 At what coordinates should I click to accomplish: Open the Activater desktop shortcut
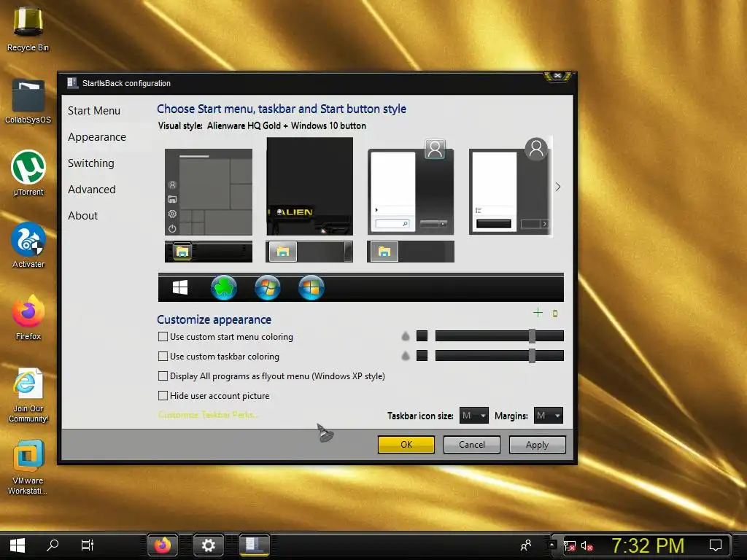click(28, 246)
